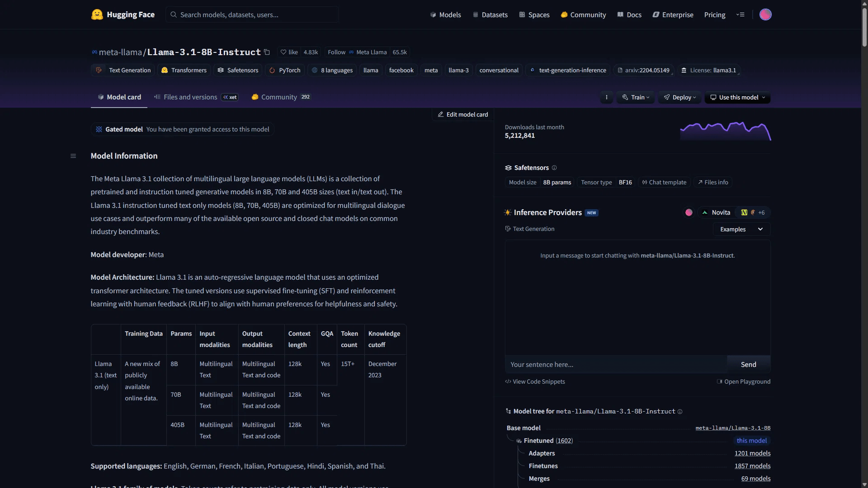Open the Chat template button

664,182
